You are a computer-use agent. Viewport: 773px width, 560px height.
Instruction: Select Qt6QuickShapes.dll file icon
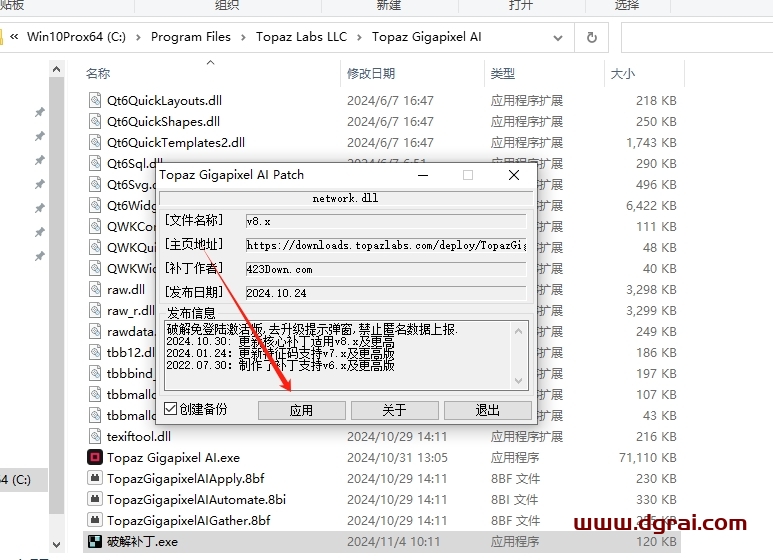(95, 121)
